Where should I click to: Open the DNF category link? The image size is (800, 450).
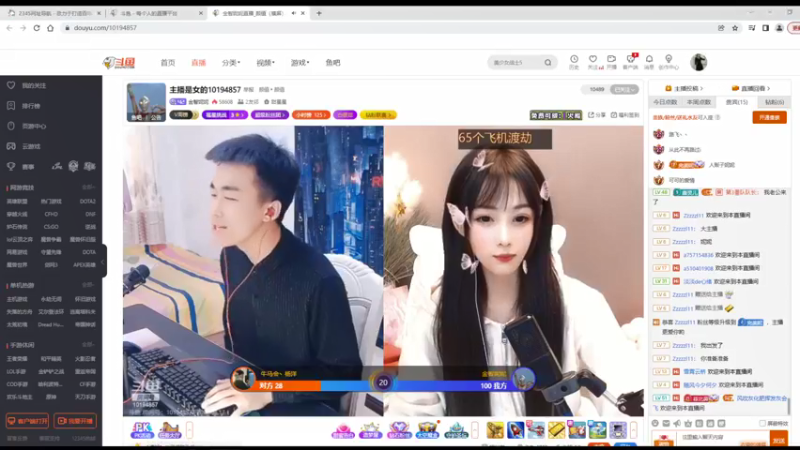(90, 214)
